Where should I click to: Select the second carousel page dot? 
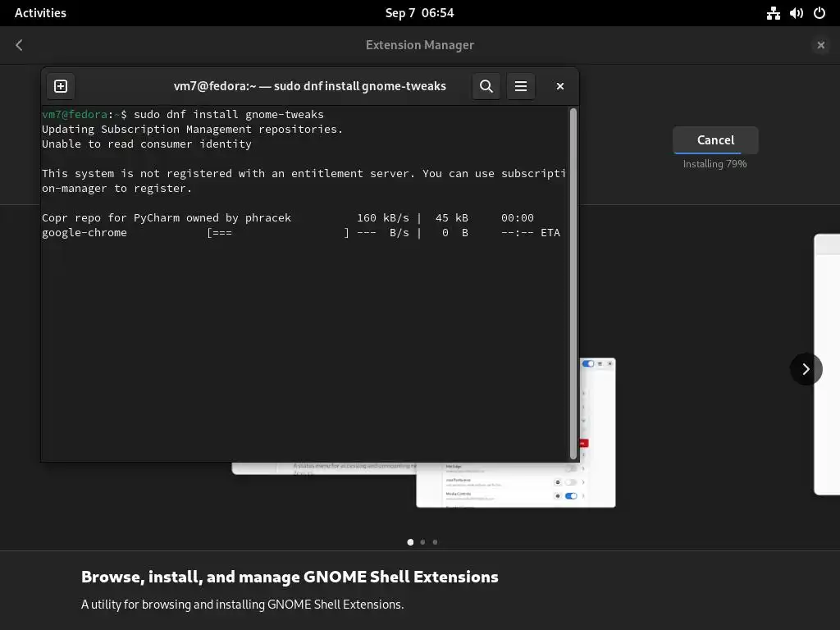422,542
